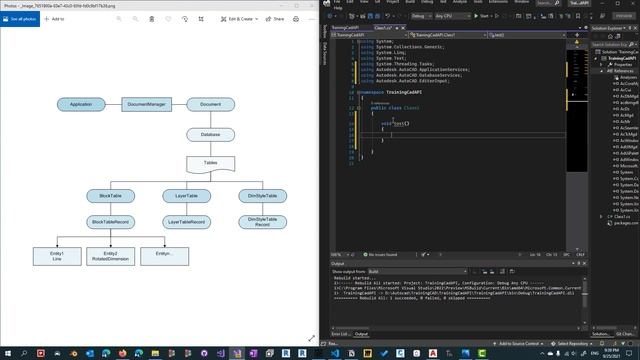Open Visual Studio Code from taskbar
Viewport: 640px width, 360px height.
(x=335, y=353)
